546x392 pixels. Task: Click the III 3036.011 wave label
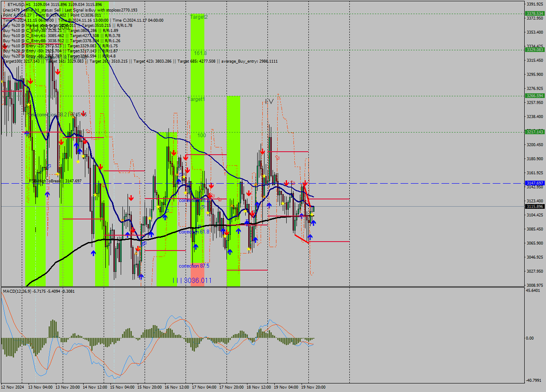pyautogui.click(x=192, y=280)
